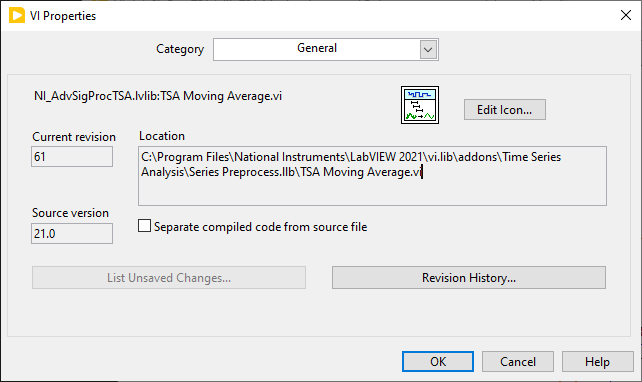This screenshot has height=382, width=642.
Task: Cancel the VI Properties dialog
Action: [x=518, y=362]
